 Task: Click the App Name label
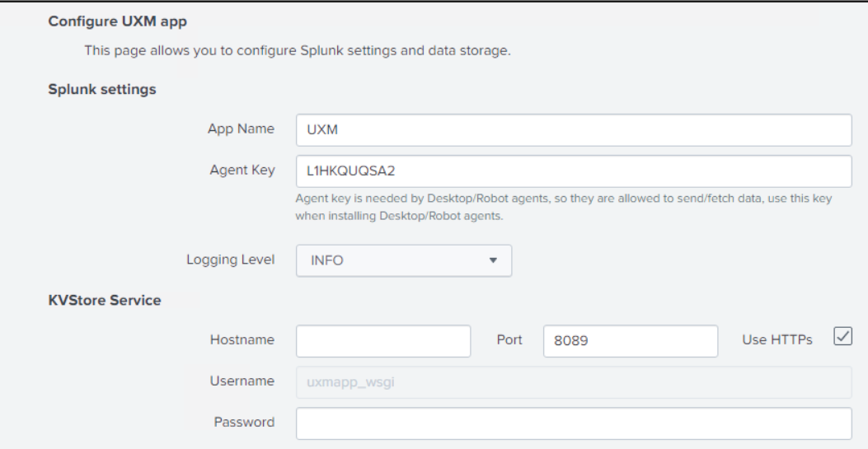[242, 129]
